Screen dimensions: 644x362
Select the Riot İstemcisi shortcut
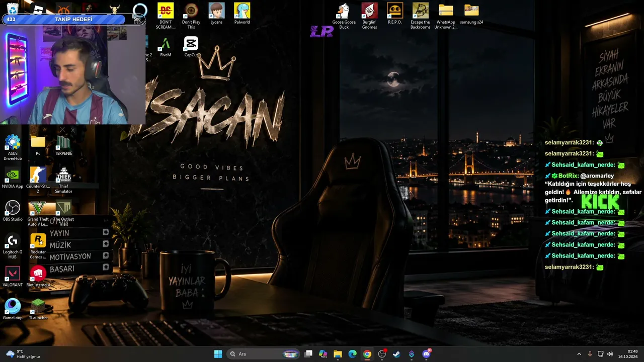pos(38,277)
